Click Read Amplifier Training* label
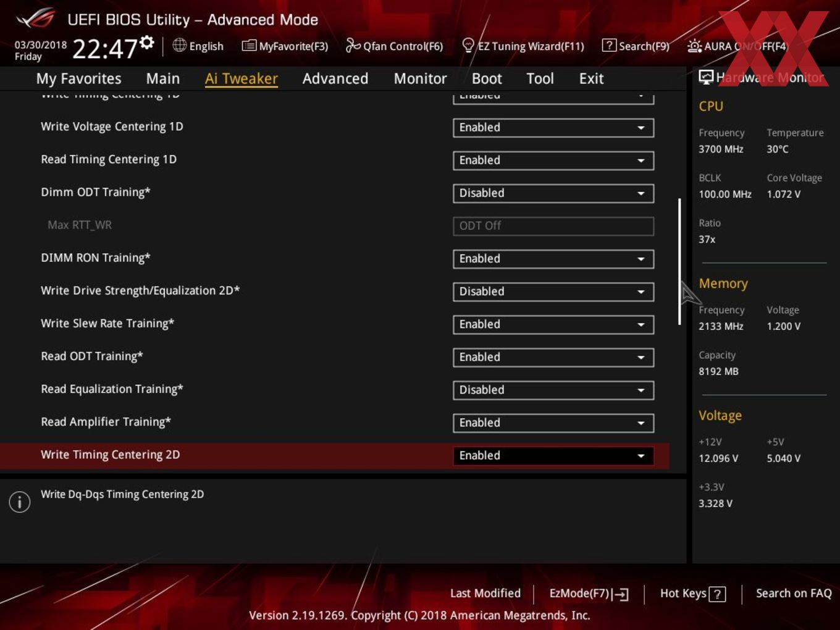840x630 pixels. (x=106, y=422)
